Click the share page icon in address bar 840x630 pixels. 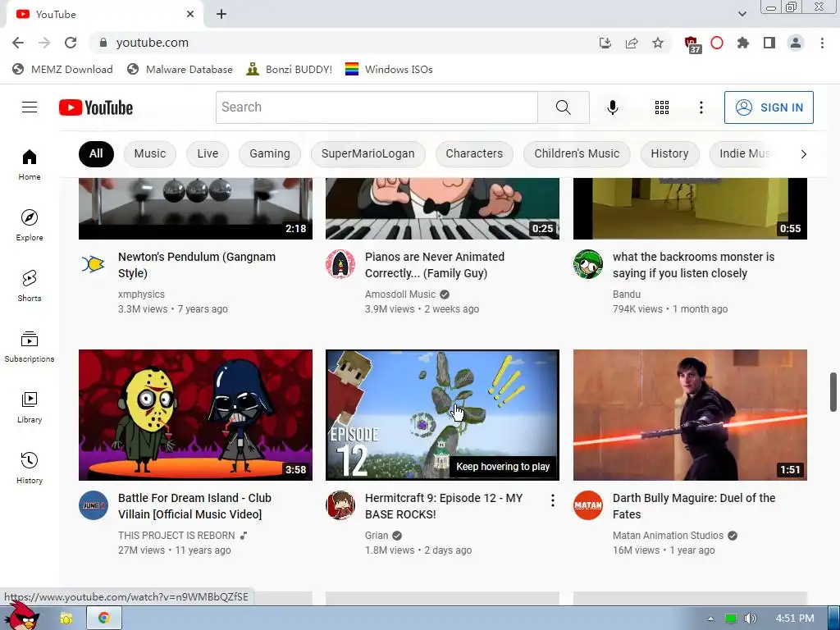(x=632, y=43)
